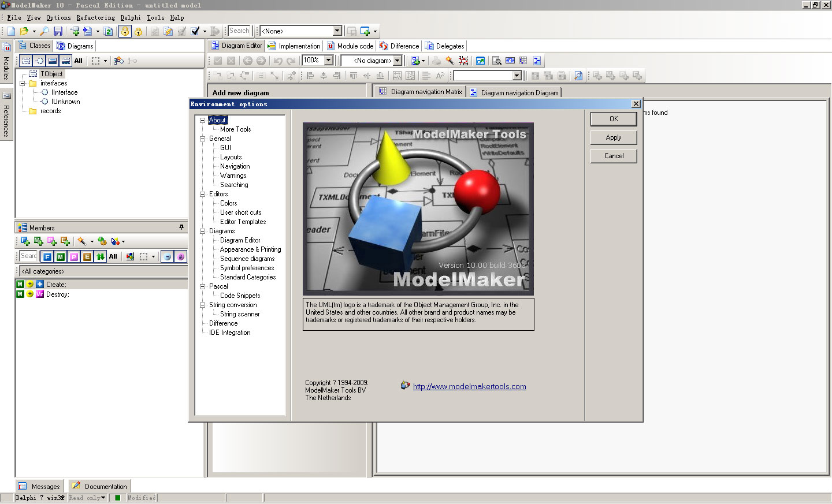Open the File menu
Image resolution: width=832 pixels, height=504 pixels.
(x=14, y=17)
